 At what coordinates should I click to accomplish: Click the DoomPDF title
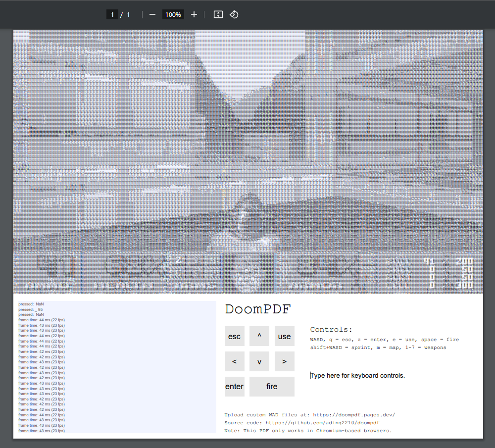(257, 309)
